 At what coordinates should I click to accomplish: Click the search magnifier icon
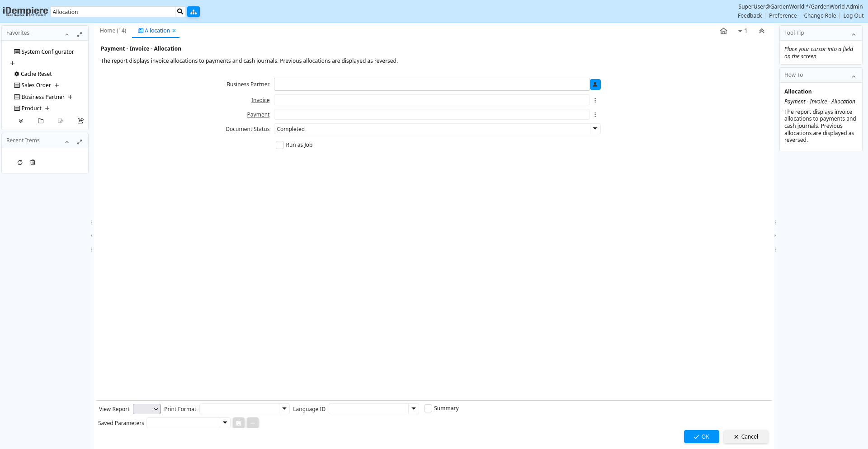[180, 12]
